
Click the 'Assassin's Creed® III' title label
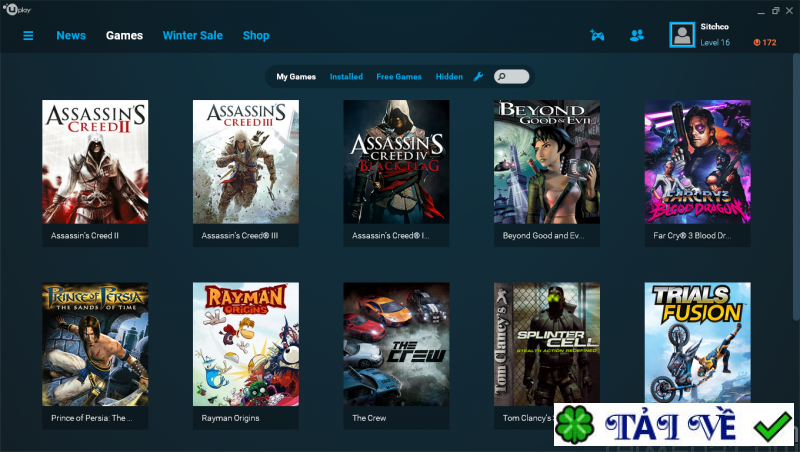(x=240, y=236)
